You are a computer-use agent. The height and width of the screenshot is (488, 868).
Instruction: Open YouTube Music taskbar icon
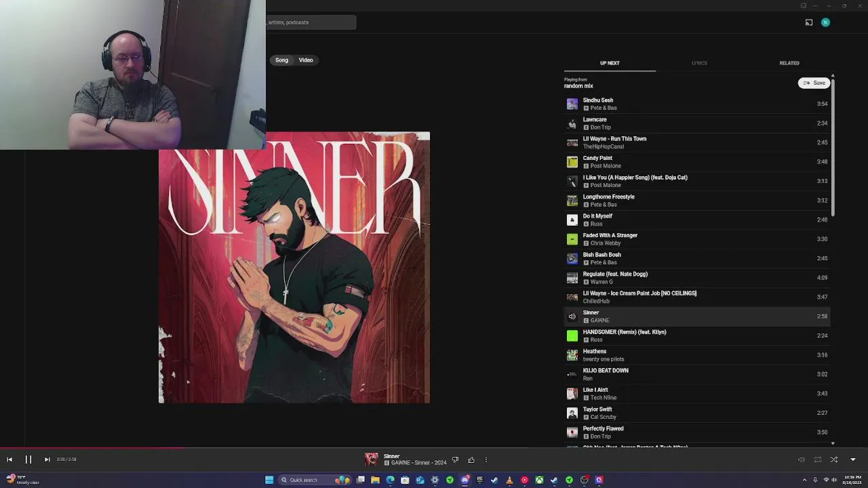coord(524,480)
